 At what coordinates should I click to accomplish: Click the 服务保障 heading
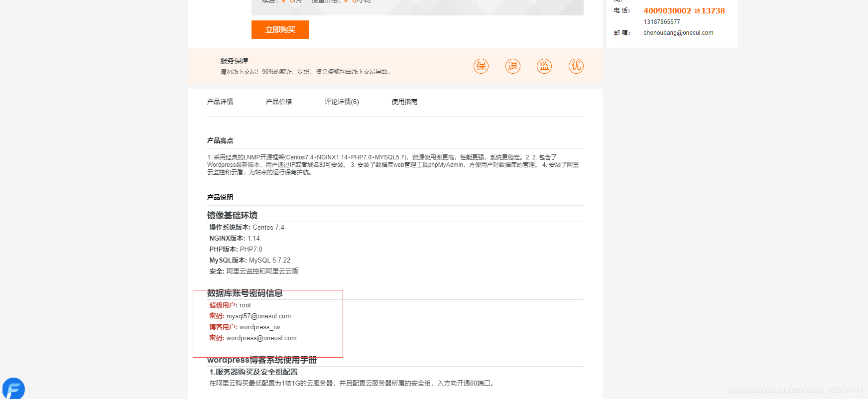point(234,61)
